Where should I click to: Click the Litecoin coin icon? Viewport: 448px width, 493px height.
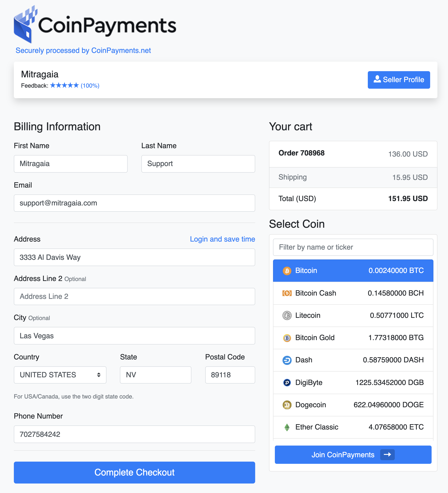pos(287,315)
